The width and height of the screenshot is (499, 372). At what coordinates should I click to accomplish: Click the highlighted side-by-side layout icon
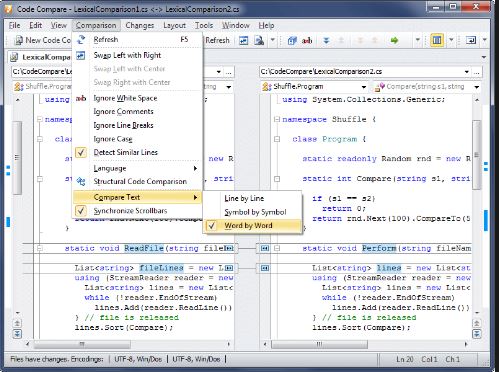437,41
